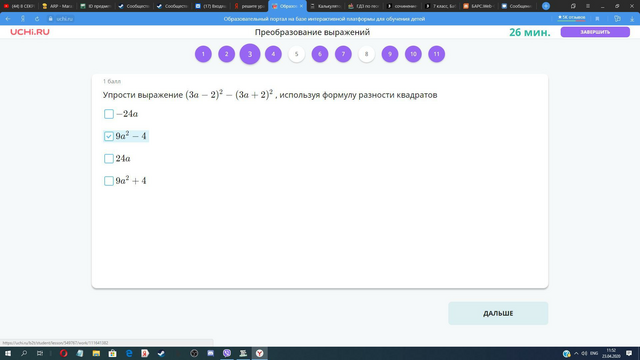This screenshot has height=360, width=640.
Task: Open a new tab with the plus icon
Action: pos(546,6)
